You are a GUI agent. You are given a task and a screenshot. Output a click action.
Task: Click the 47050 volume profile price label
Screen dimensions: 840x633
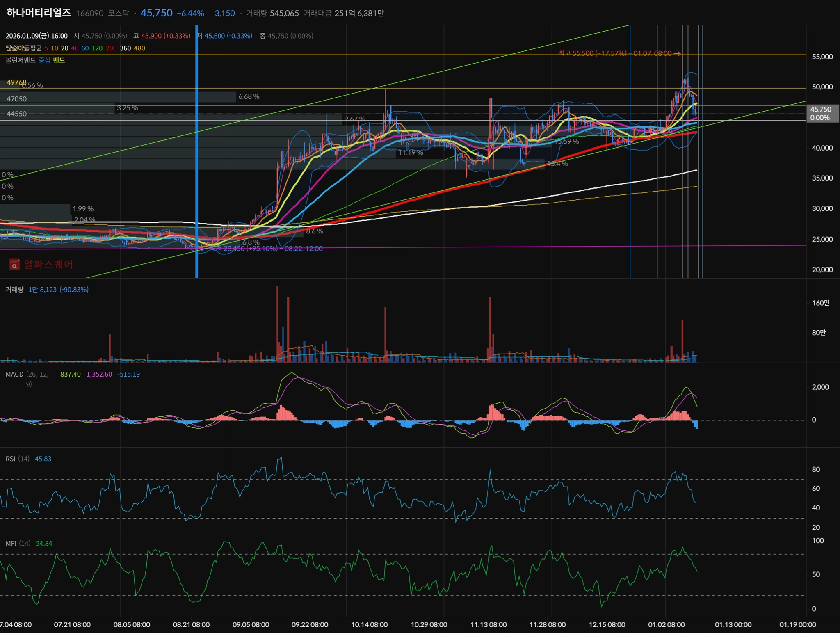(16, 99)
